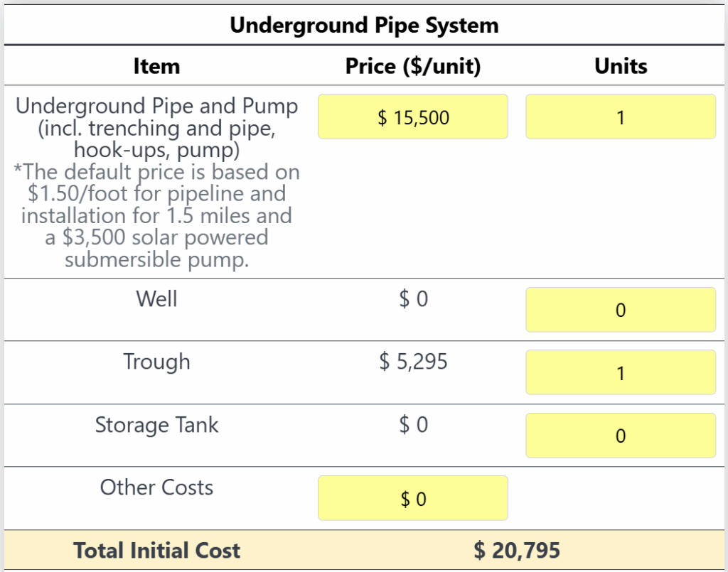The width and height of the screenshot is (728, 572).
Task: Click the Trough row label
Action: (x=156, y=362)
